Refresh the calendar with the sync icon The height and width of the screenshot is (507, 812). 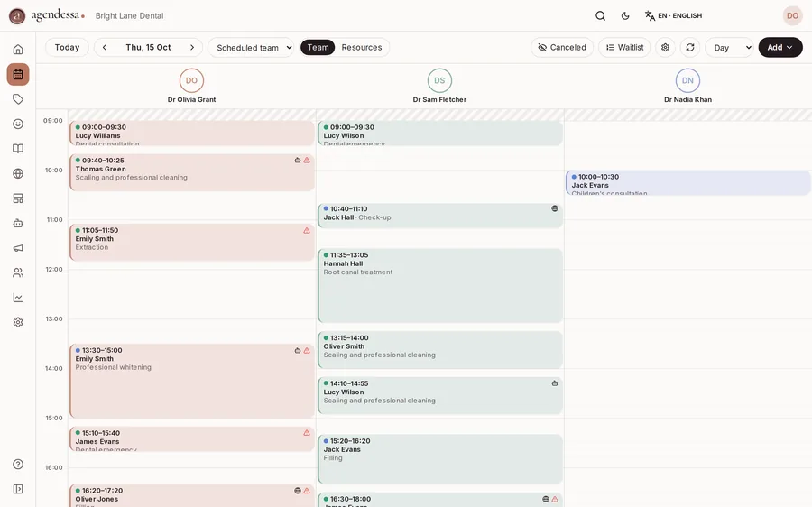click(690, 47)
